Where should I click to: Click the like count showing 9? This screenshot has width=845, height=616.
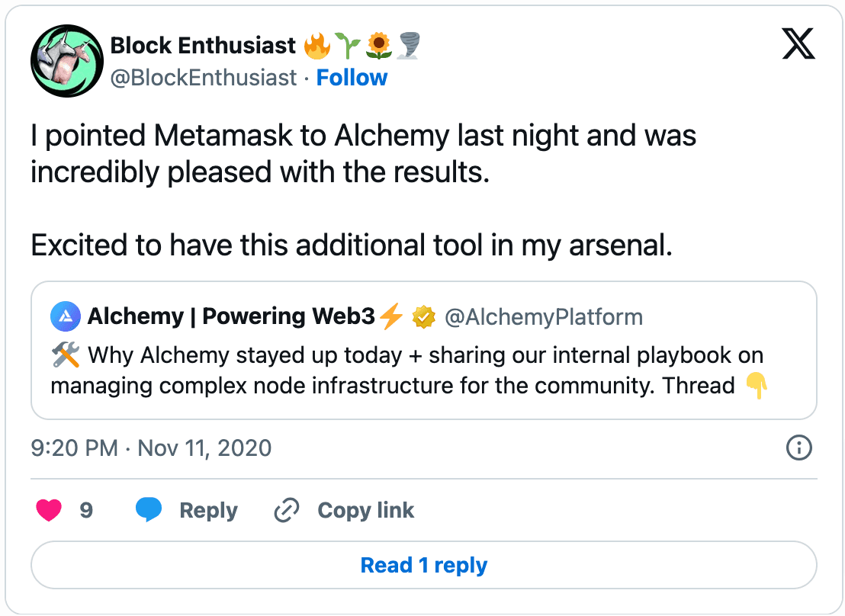pos(86,510)
